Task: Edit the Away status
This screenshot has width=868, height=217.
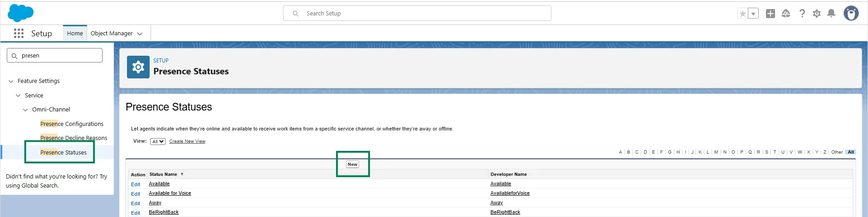Action: click(x=136, y=203)
